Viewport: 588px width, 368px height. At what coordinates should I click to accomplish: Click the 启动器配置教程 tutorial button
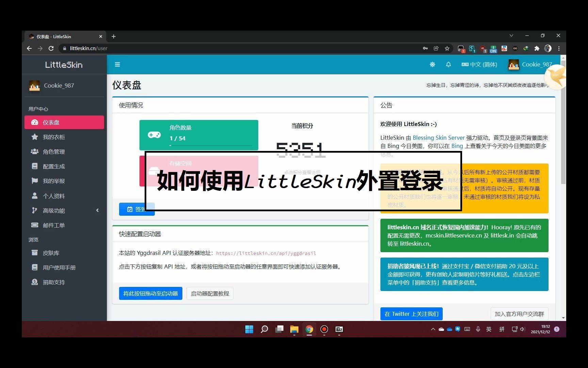210,293
